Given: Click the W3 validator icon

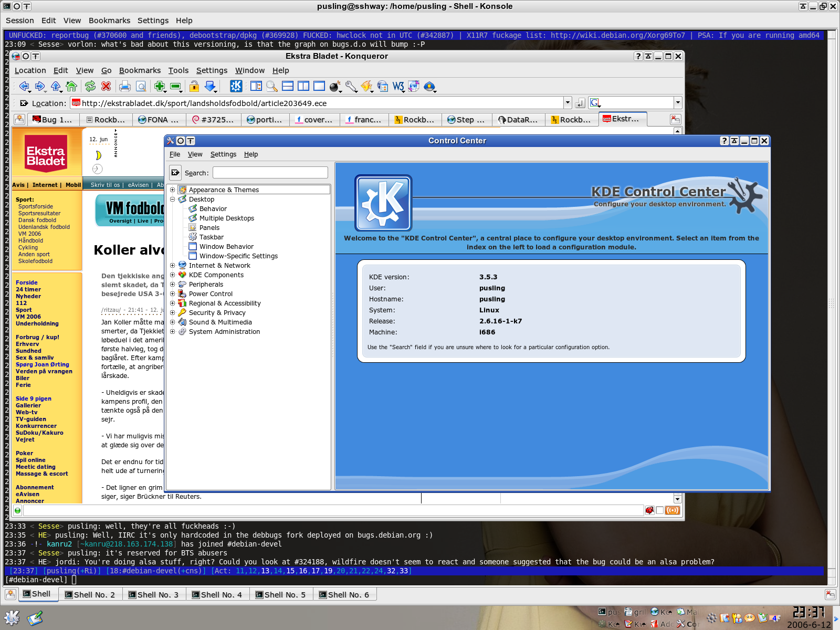Looking at the screenshot, I should [x=398, y=86].
